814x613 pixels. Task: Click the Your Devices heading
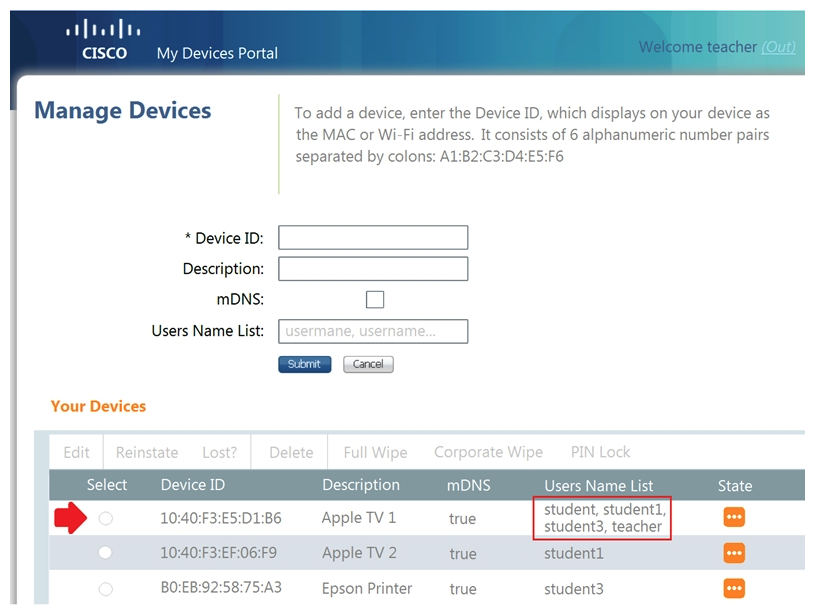click(98, 406)
